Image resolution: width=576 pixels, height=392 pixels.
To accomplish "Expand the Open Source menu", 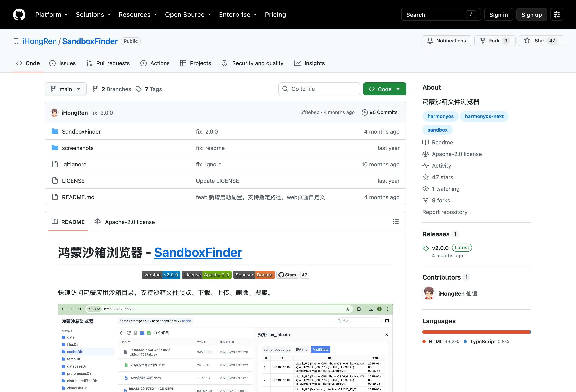I will 188,15.
